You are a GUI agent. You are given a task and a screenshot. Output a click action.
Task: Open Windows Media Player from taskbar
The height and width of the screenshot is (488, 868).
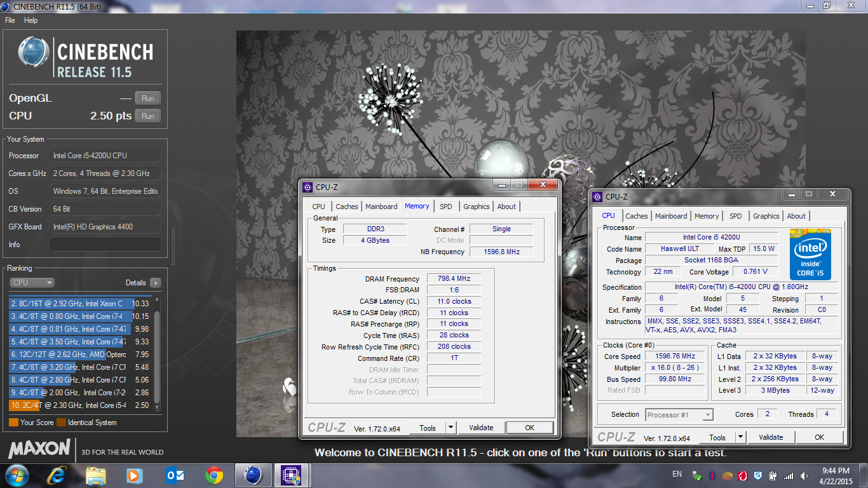click(134, 475)
